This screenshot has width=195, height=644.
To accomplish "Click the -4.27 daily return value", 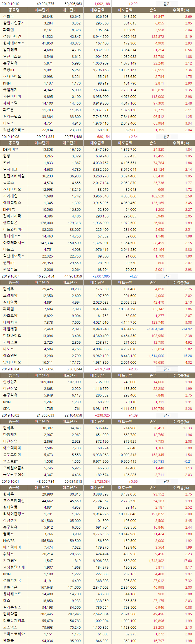I will (x=134, y=276).
